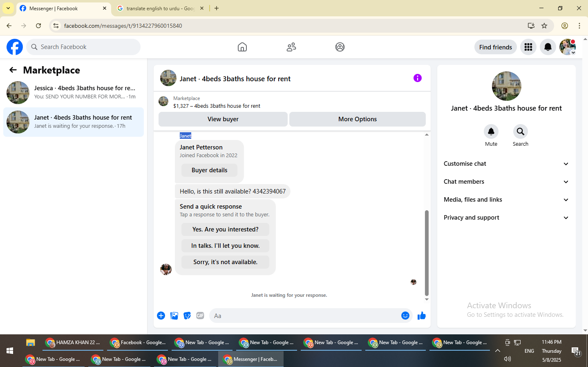Open the Windows notification center icon

[576, 351]
